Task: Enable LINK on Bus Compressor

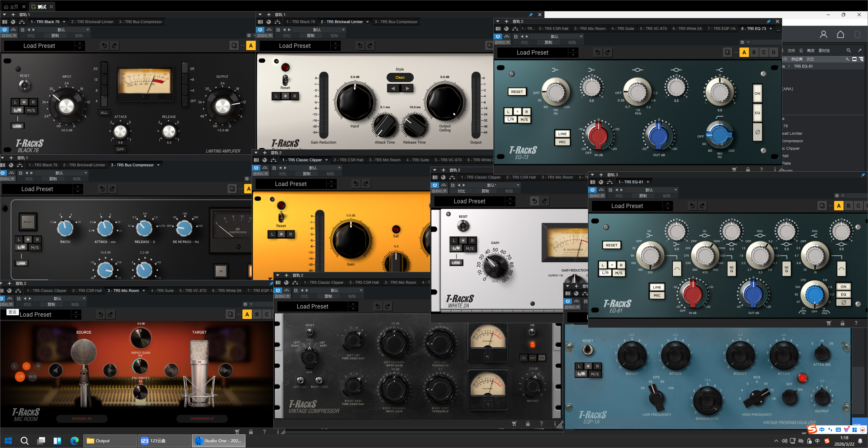Action: tap(21, 263)
